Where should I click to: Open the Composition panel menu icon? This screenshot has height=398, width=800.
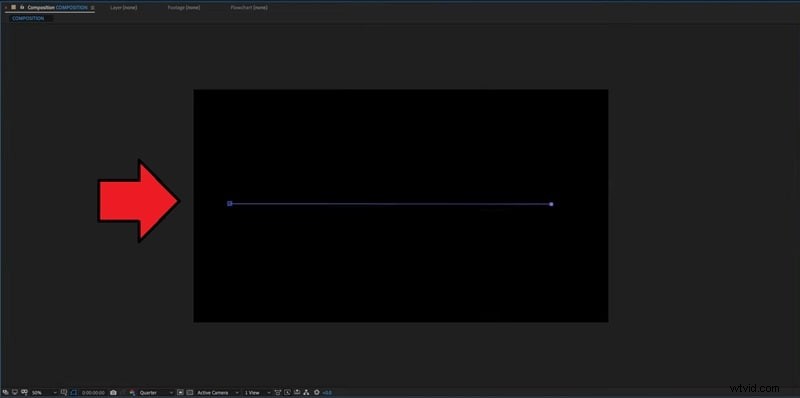[92, 8]
